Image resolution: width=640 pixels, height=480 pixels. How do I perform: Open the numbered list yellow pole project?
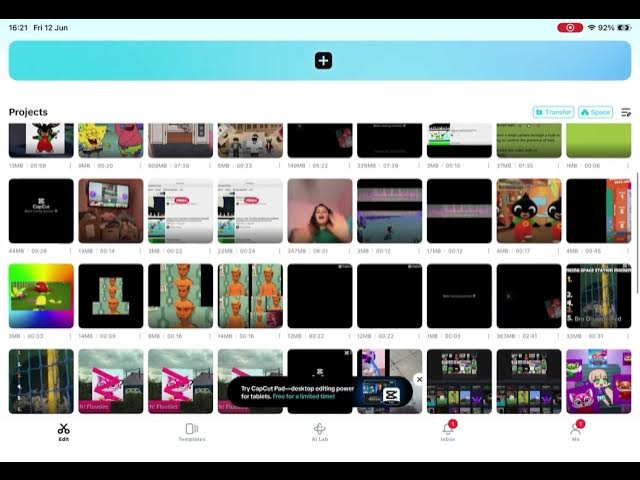tap(41, 381)
